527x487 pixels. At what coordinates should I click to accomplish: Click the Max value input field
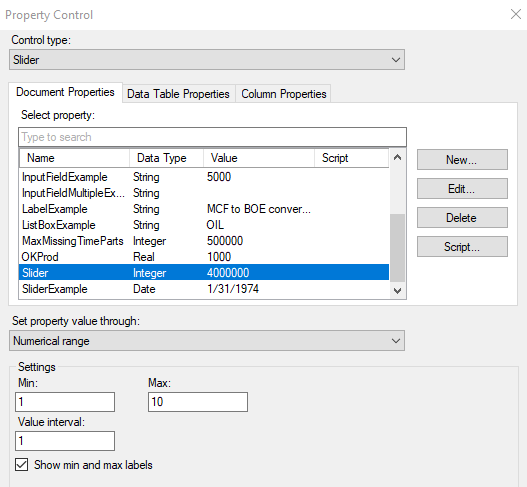(198, 402)
